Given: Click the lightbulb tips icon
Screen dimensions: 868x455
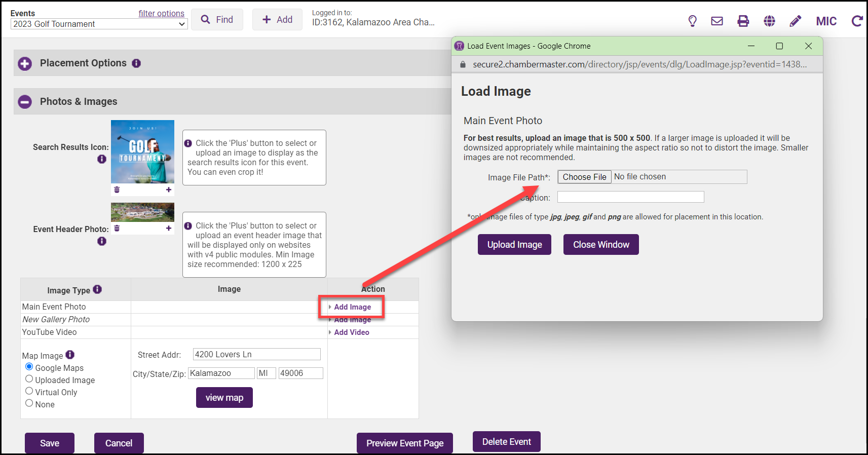Looking at the screenshot, I should 692,21.
